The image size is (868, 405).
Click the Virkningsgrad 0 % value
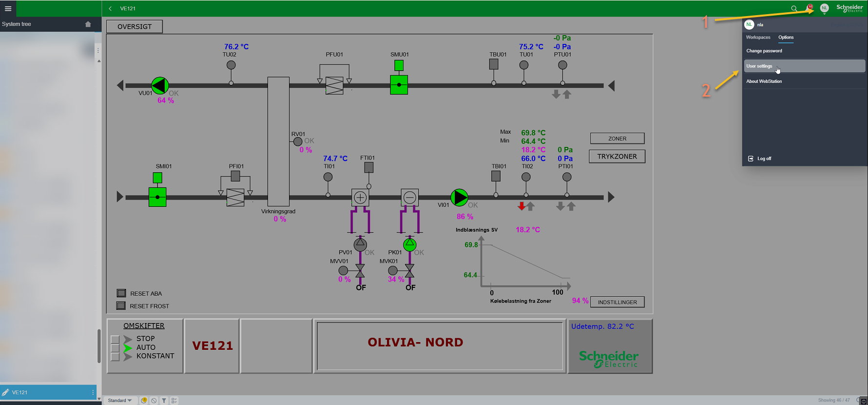pyautogui.click(x=280, y=219)
